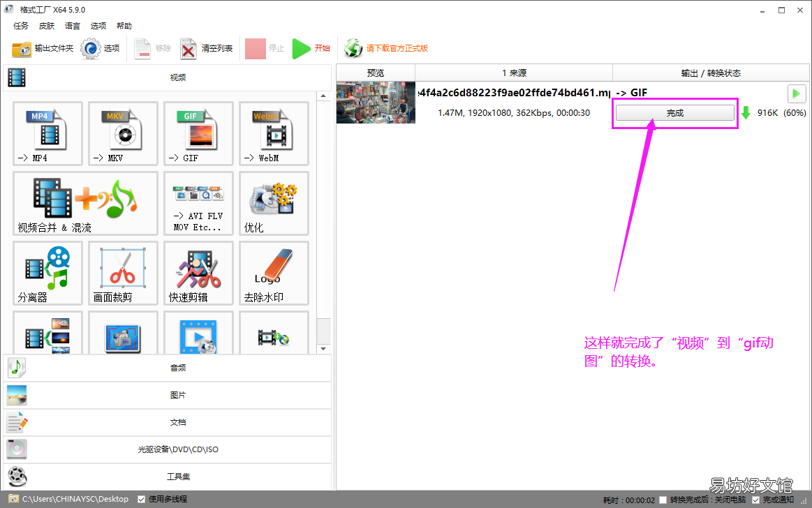
Task: Open the 选项 settings toolbar button
Action: (x=101, y=49)
